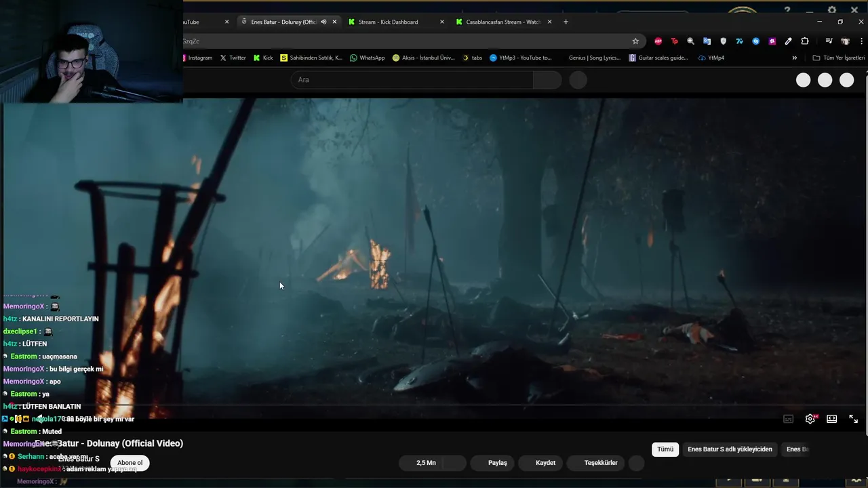Switch to theater mode in the player
The width and height of the screenshot is (868, 488).
(x=832, y=419)
